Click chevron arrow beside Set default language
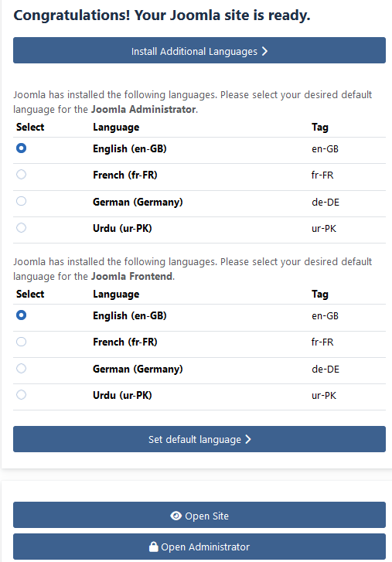Image resolution: width=392 pixels, height=562 pixels. 248,439
